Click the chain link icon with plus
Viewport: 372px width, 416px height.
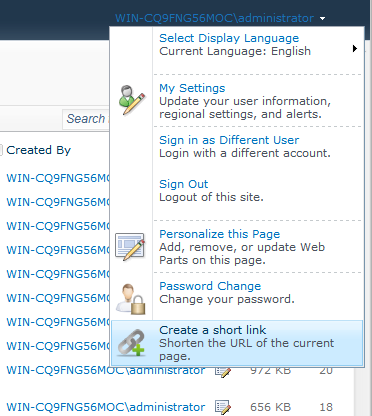[x=131, y=343]
